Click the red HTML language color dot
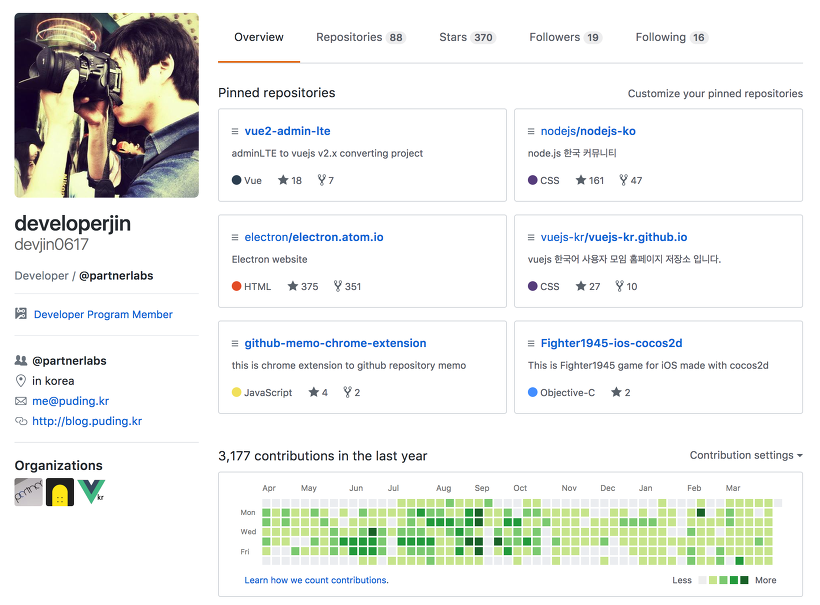This screenshot has height=605, width=820. (x=236, y=286)
